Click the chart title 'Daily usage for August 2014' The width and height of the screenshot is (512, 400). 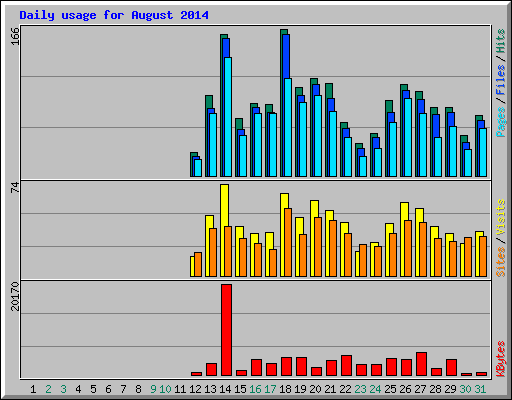[114, 15]
